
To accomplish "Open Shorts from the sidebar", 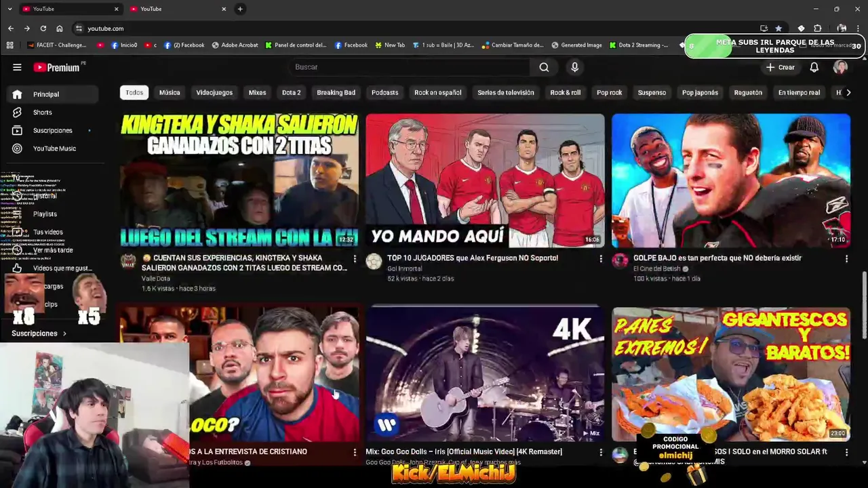I will point(42,113).
